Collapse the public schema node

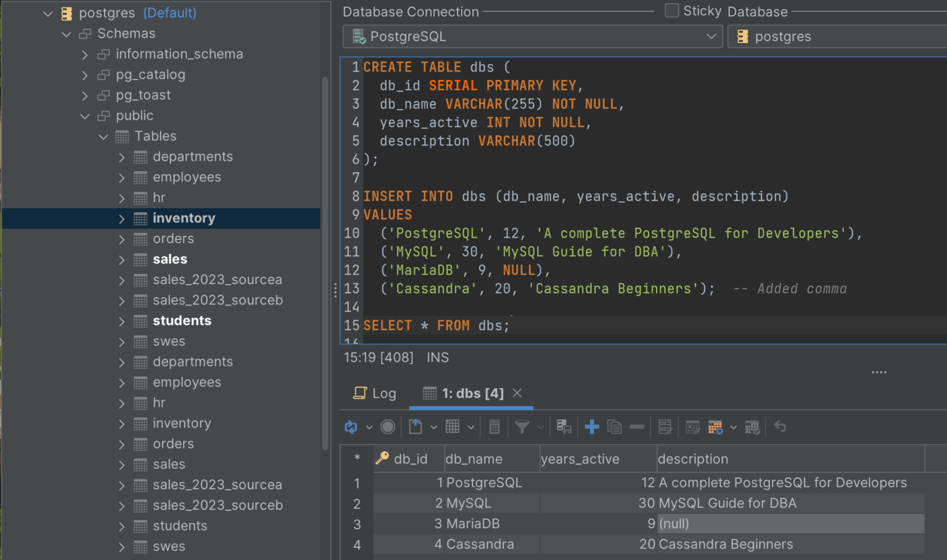pos(85,116)
